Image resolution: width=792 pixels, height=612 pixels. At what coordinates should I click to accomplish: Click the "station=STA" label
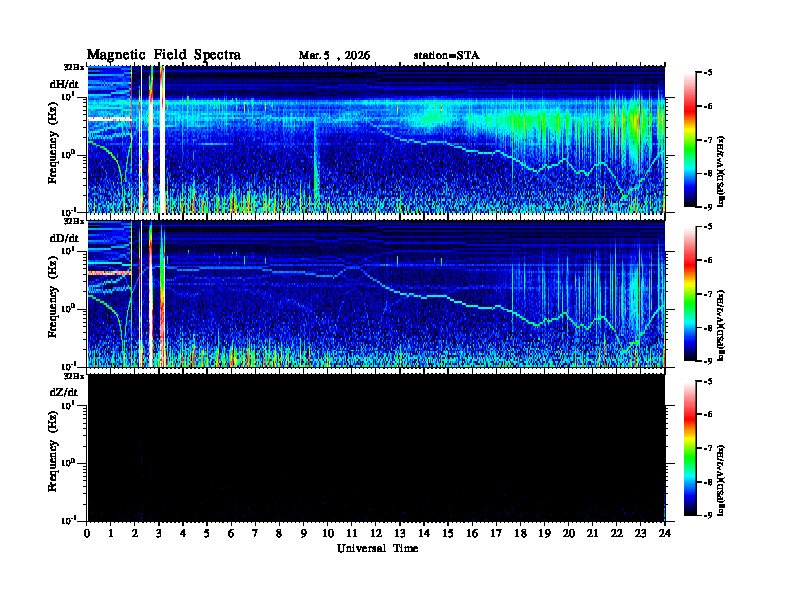tap(447, 55)
